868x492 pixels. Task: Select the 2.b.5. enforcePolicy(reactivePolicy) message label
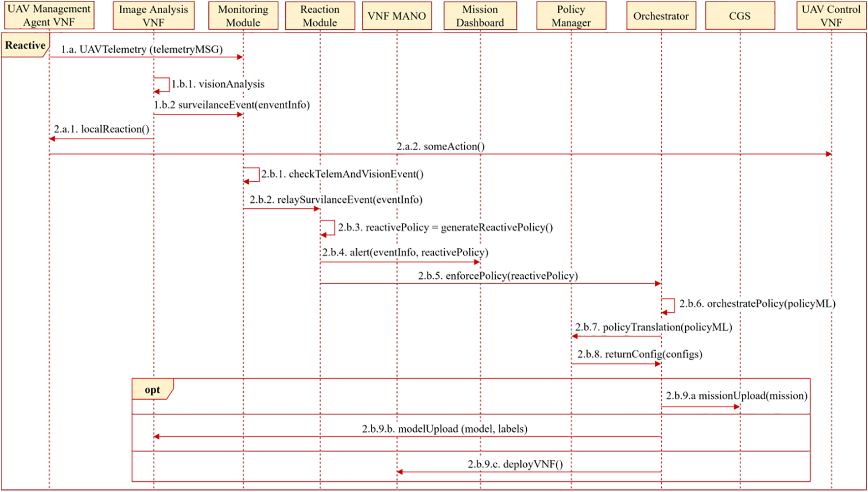coord(498,276)
